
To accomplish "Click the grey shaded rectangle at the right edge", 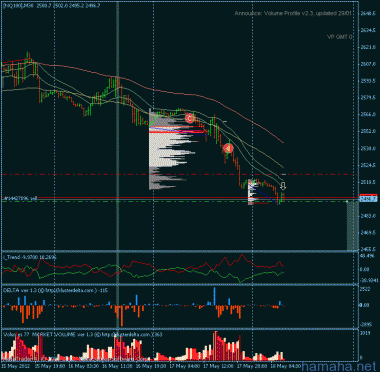I will click(x=353, y=225).
